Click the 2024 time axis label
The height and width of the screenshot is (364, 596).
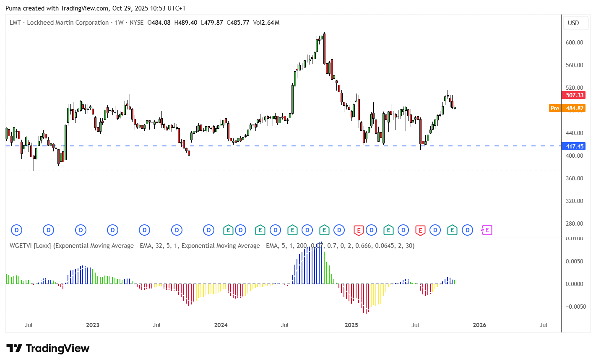tap(221, 325)
